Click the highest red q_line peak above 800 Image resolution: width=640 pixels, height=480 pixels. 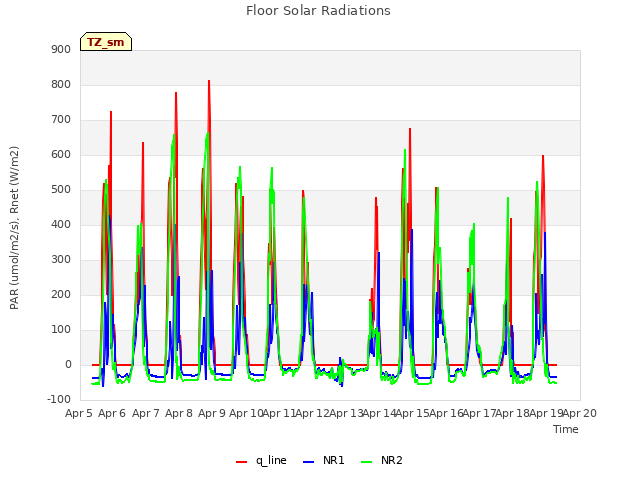(x=209, y=81)
